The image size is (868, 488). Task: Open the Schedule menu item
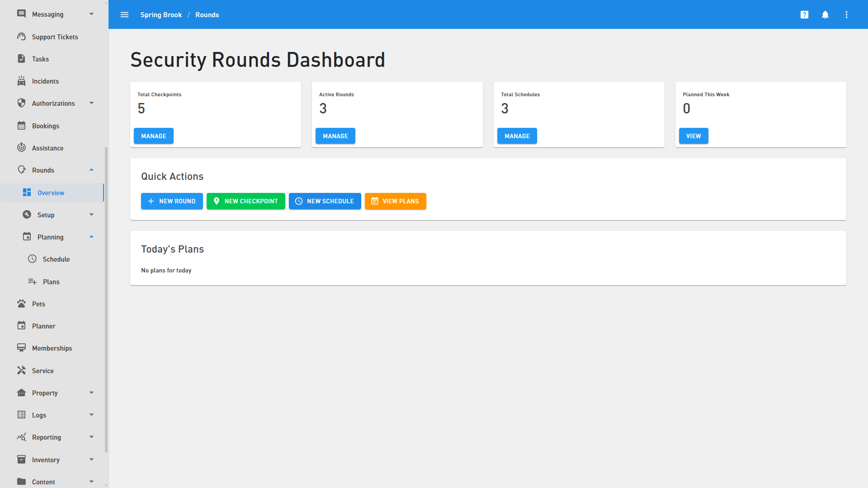click(56, 259)
